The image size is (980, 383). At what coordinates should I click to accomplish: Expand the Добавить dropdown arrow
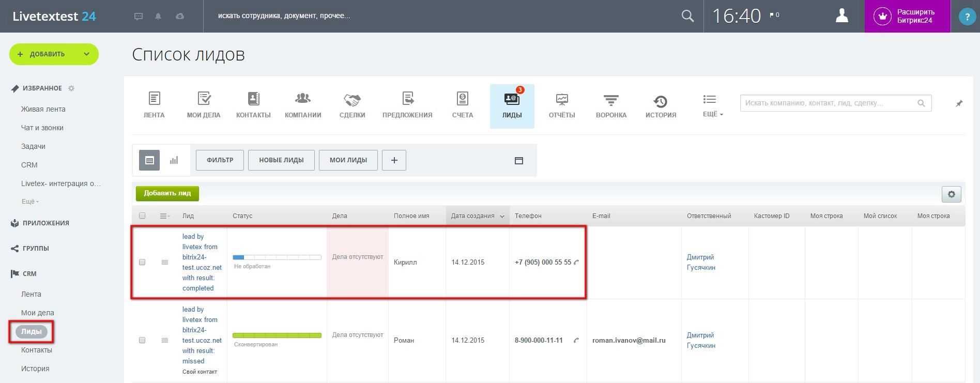[86, 54]
